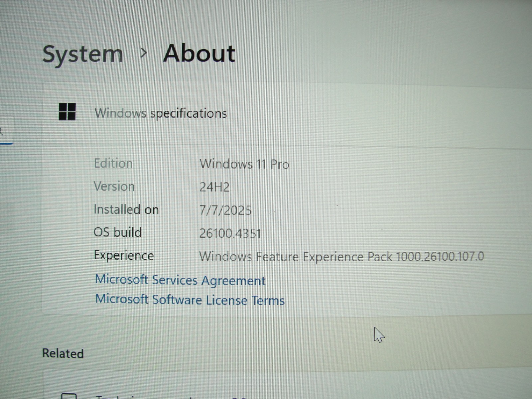Select the Edition value 'Windows 11 Pro'
Screen dimensions: 532x399
click(244, 164)
